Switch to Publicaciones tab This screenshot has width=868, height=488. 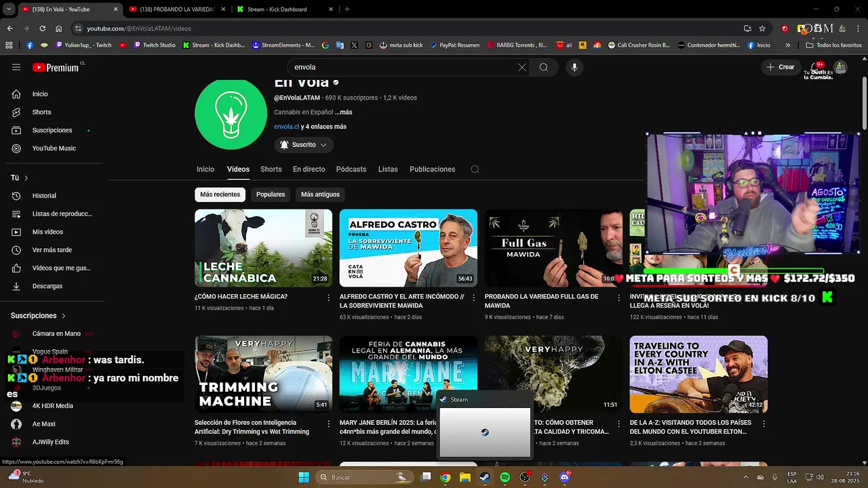(x=432, y=169)
